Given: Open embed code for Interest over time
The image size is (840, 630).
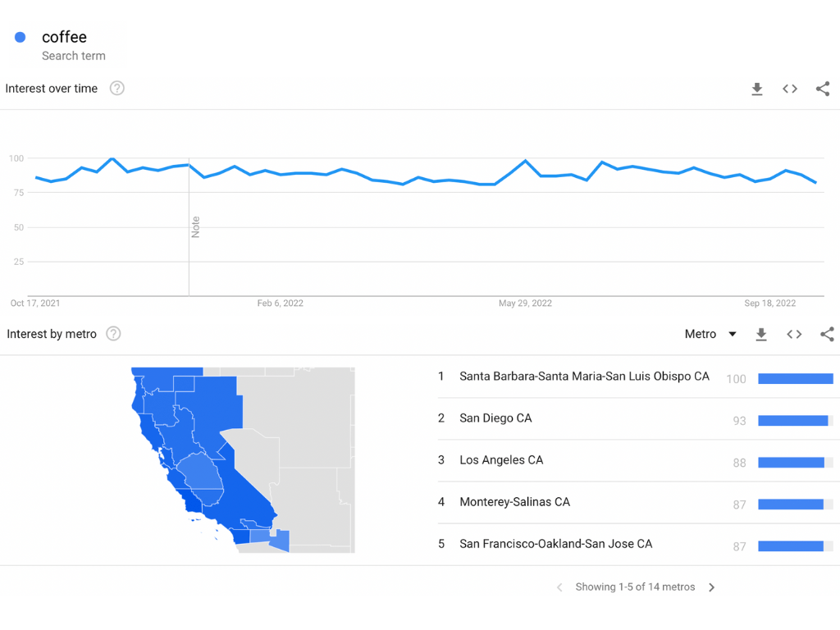Looking at the screenshot, I should point(790,89).
